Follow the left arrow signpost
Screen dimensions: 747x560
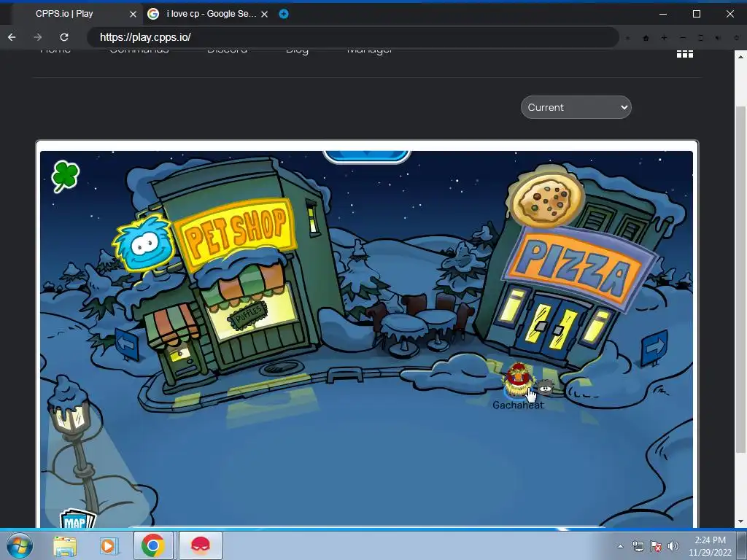(x=127, y=343)
